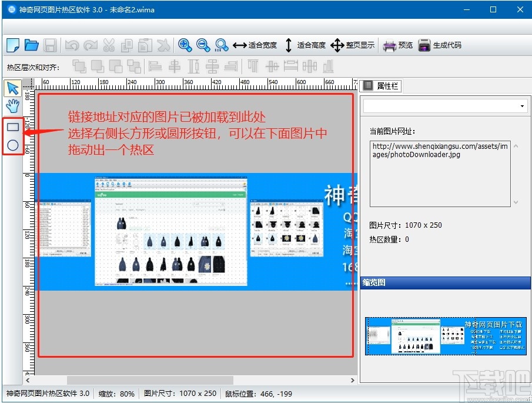Click the 生成代码 generate code button
This screenshot has height=403, width=532.
438,45
